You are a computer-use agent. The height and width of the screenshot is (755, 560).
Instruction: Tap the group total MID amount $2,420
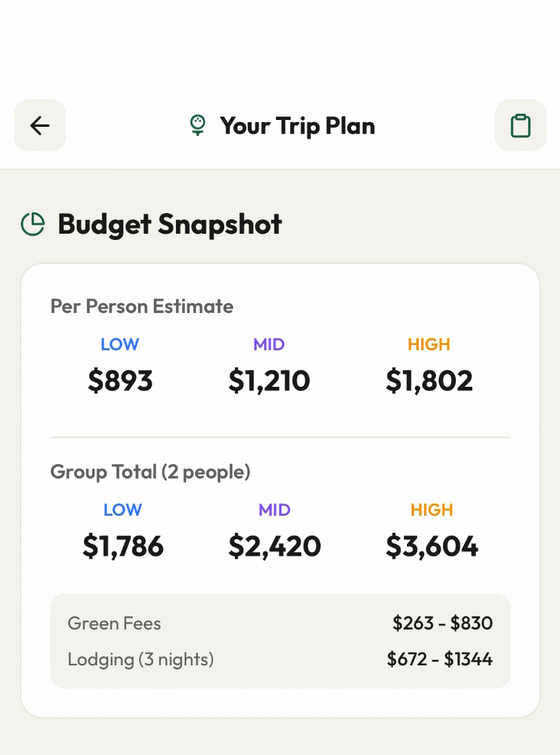click(x=274, y=546)
